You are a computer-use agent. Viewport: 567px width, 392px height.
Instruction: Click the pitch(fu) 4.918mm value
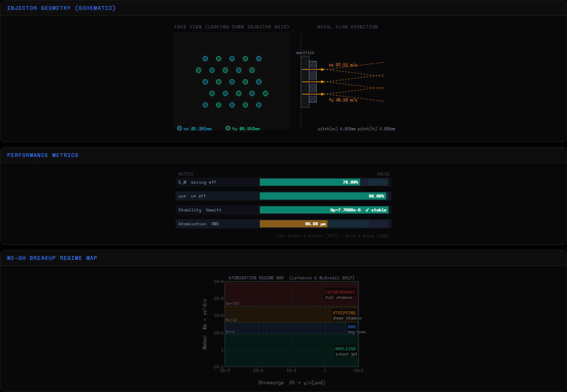[x=377, y=129]
